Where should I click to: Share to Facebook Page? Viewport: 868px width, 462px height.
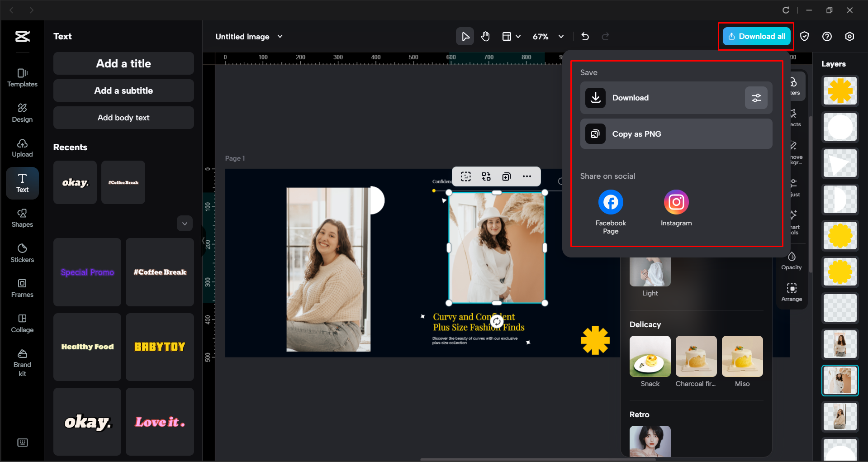610,202
